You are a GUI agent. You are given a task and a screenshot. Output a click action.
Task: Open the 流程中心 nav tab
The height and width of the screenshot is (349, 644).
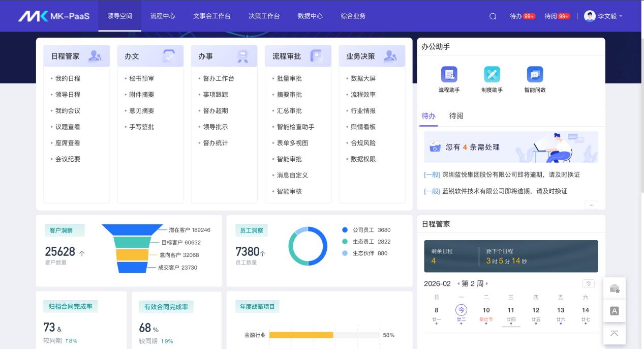(163, 16)
